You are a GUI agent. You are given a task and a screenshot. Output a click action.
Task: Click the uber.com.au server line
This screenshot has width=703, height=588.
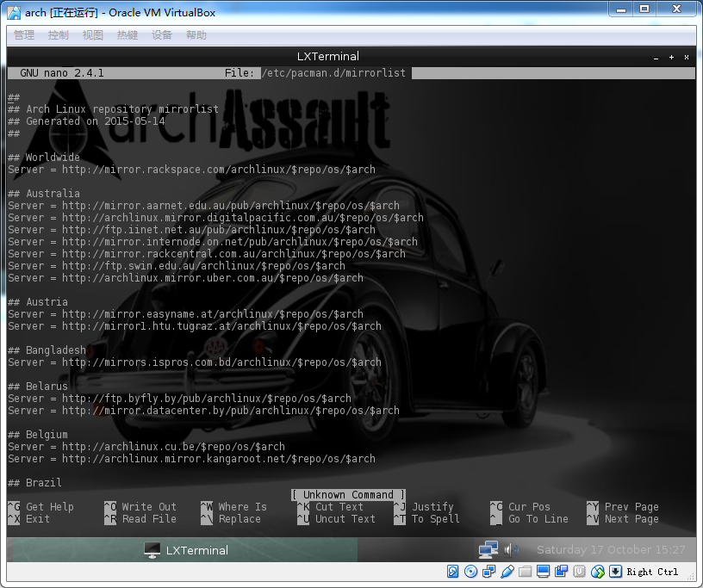point(185,278)
